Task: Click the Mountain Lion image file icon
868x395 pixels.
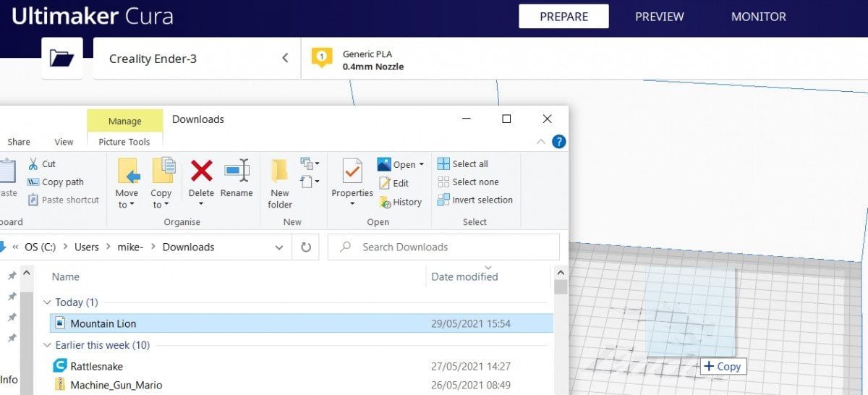Action: pyautogui.click(x=60, y=323)
